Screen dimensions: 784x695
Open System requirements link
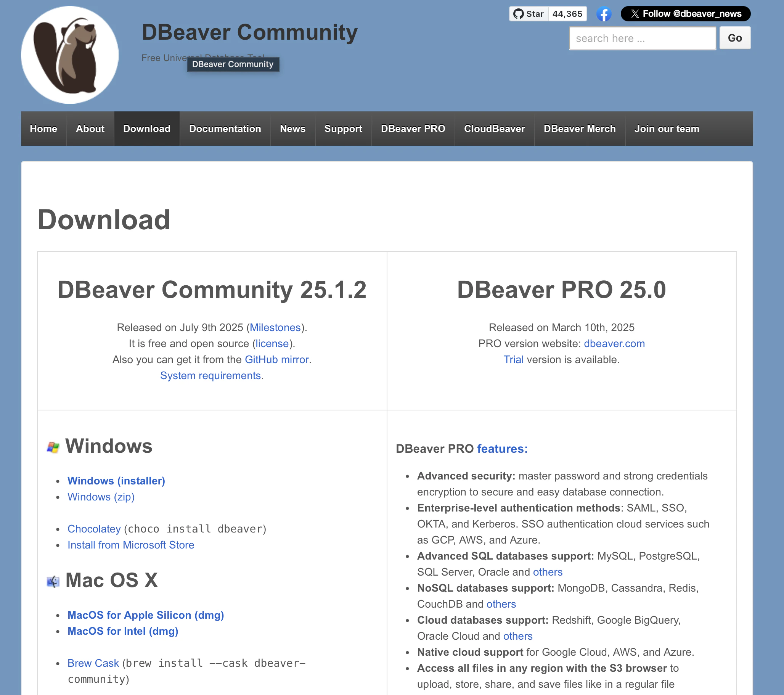click(x=210, y=376)
